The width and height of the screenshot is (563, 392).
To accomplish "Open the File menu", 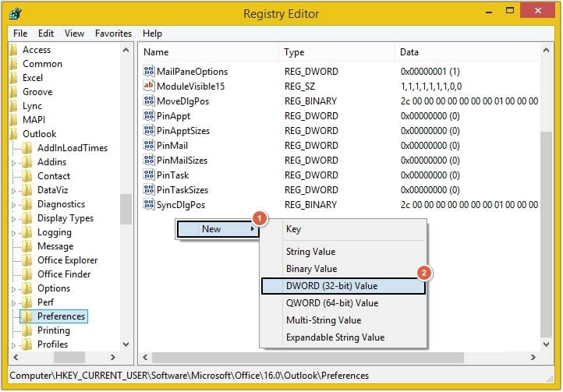I will pyautogui.click(x=20, y=34).
